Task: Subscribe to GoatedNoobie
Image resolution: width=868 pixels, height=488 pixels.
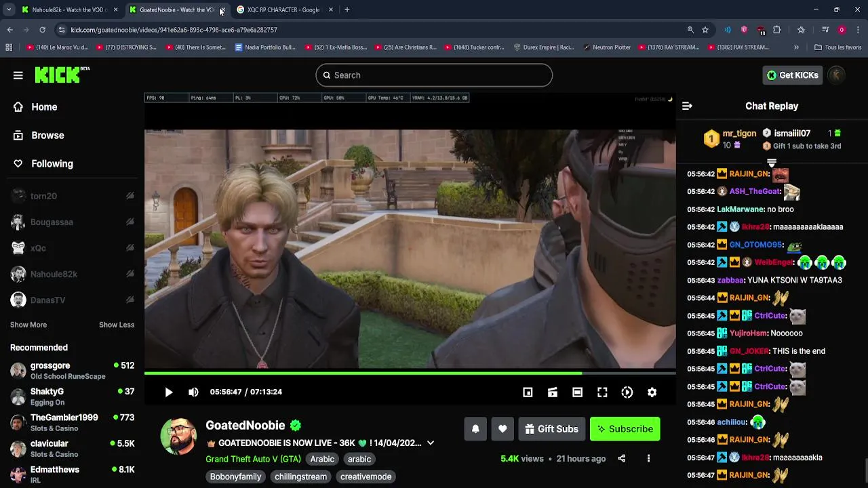Action: point(625,428)
